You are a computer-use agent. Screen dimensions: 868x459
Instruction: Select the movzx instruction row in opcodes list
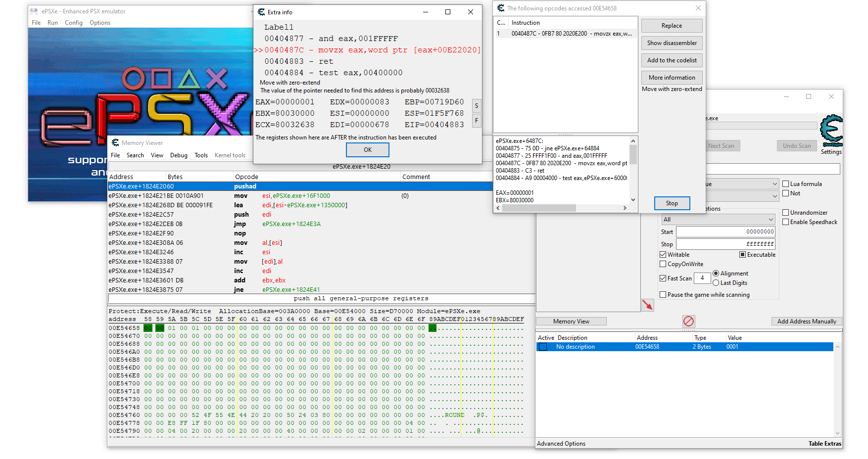coord(565,34)
